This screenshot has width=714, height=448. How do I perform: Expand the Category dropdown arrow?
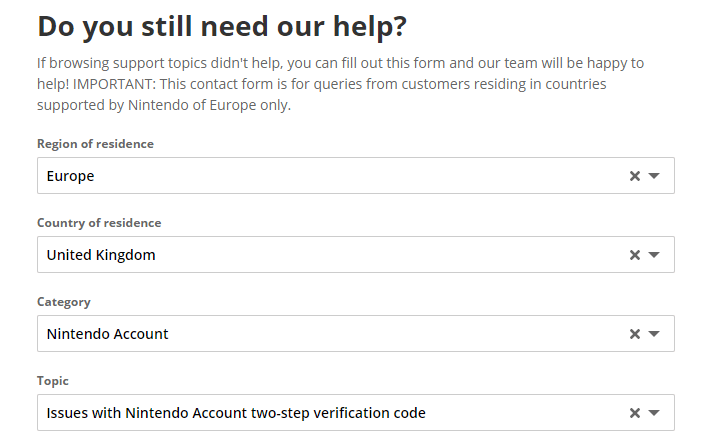654,334
